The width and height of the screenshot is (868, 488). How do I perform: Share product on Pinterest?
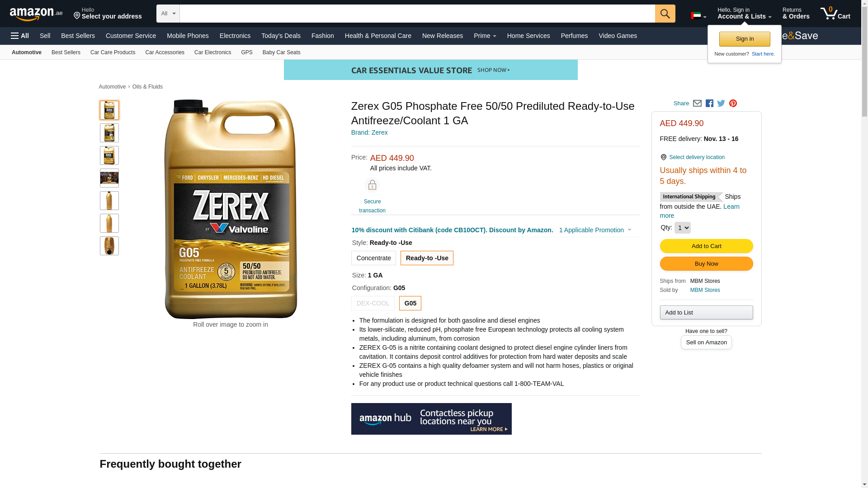[x=733, y=103]
